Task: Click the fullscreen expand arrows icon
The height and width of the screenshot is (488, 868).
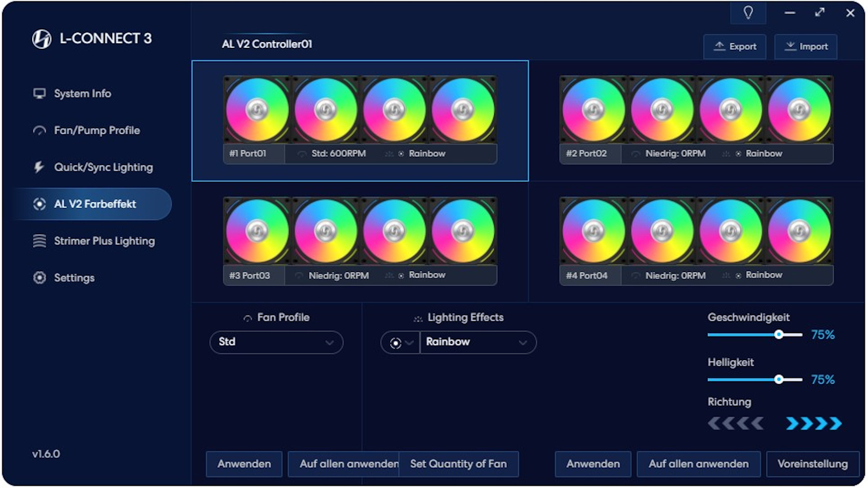Action: point(820,13)
